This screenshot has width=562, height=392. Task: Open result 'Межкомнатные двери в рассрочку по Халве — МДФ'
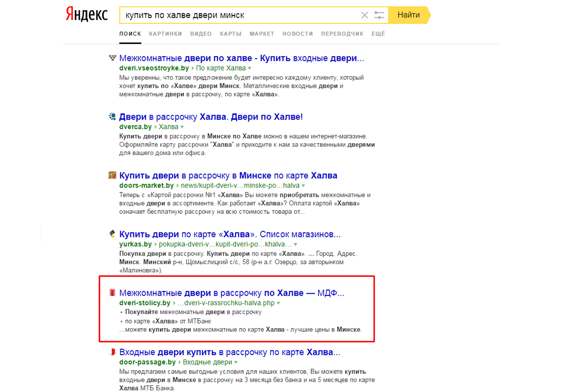coord(232,293)
